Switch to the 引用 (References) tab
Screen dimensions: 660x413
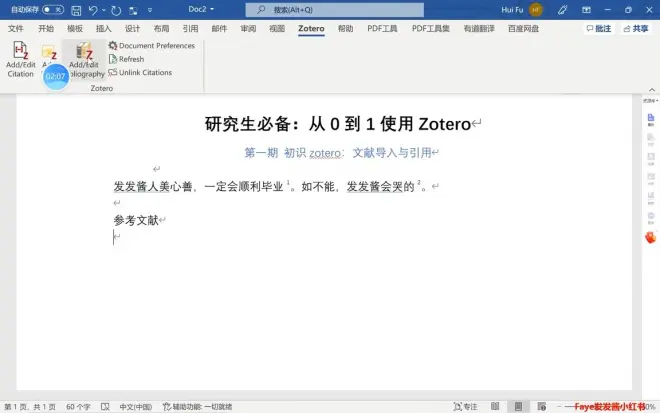(190, 29)
